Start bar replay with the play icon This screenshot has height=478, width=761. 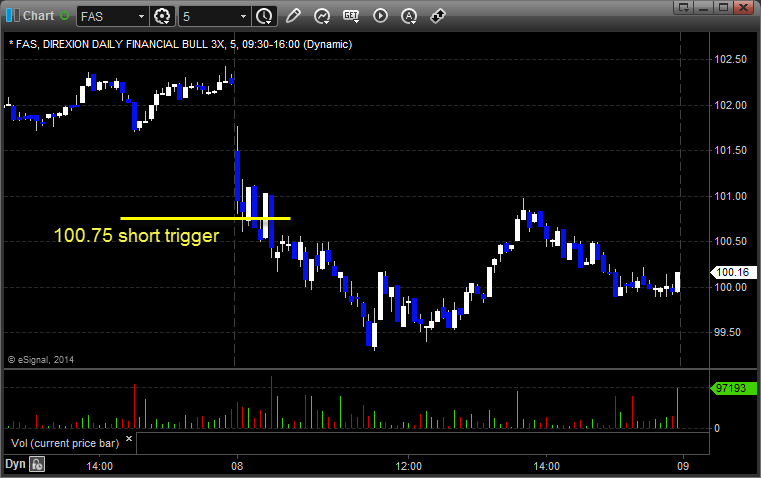380,16
